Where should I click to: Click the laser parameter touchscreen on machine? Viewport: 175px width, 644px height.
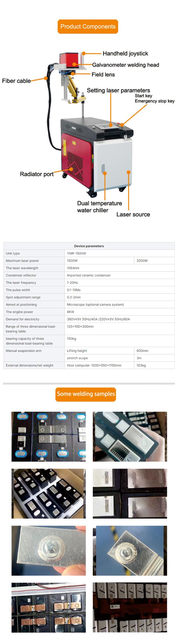click(x=106, y=126)
